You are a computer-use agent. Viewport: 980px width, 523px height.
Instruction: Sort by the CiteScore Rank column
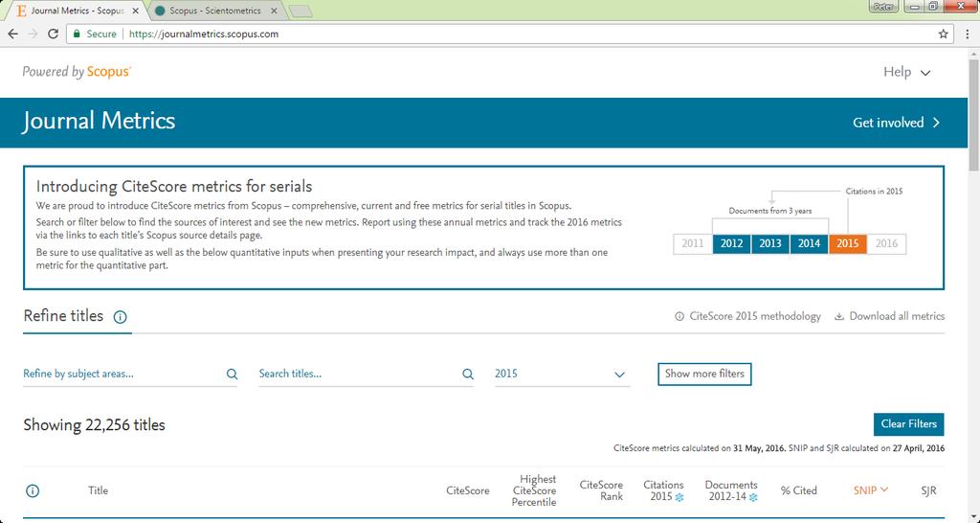click(601, 490)
